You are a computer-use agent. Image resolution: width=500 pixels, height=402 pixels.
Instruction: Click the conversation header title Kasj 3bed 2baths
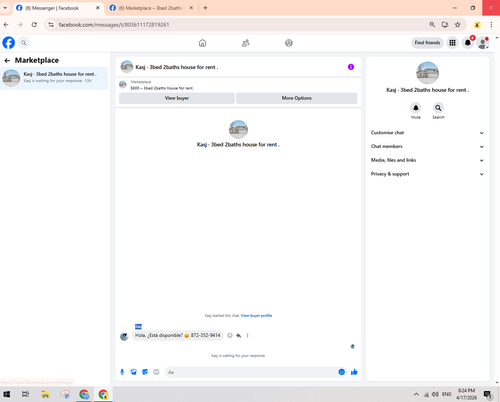177,67
